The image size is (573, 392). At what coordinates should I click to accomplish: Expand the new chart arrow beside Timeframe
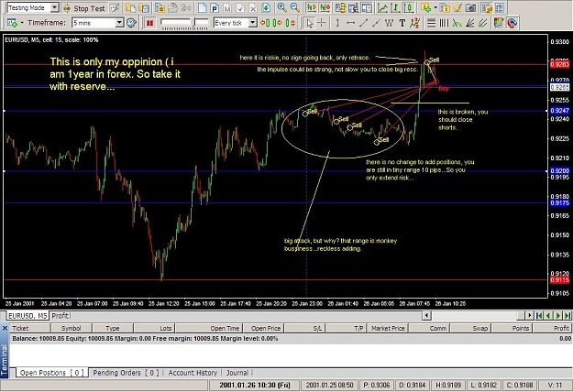click(22, 23)
